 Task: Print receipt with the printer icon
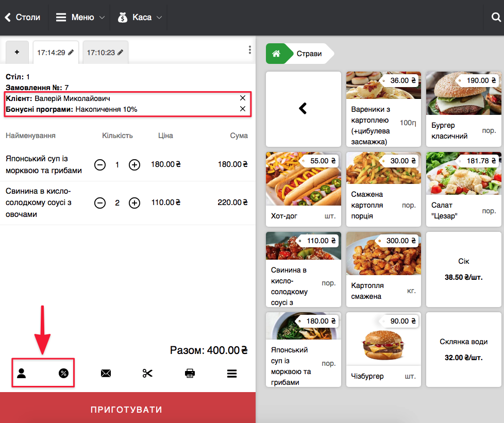click(190, 374)
